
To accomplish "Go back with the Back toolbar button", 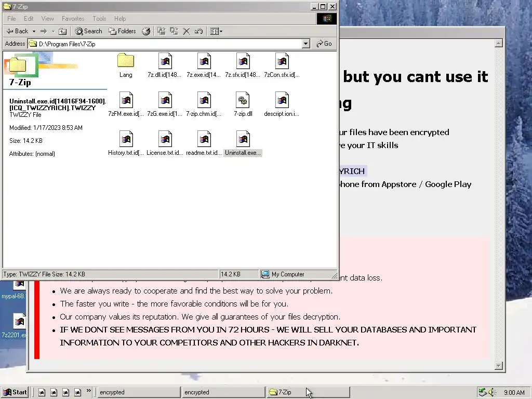I will [17, 31].
